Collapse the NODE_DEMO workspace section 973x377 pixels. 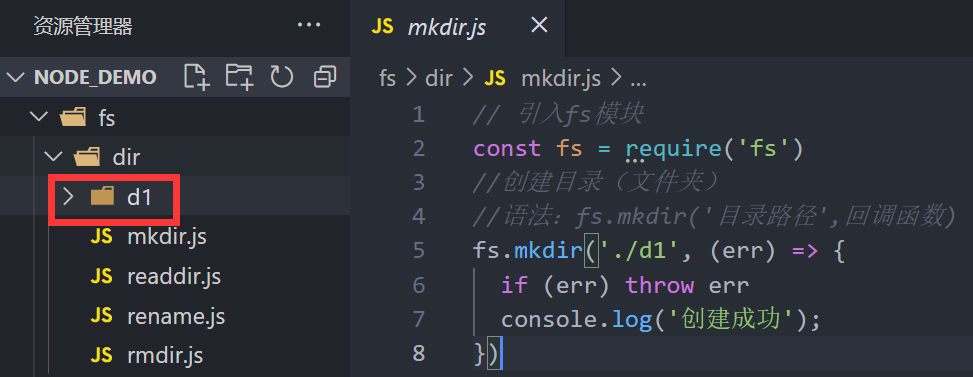pos(16,78)
